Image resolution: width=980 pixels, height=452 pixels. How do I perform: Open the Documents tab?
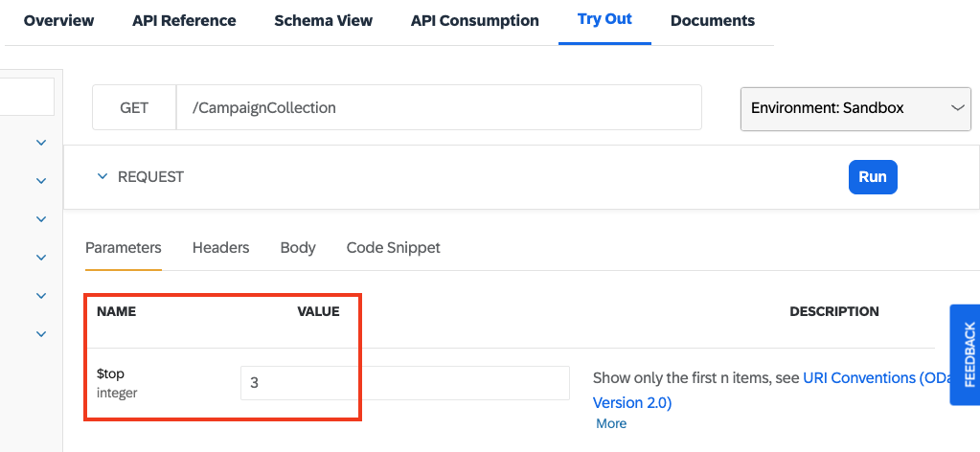[713, 21]
